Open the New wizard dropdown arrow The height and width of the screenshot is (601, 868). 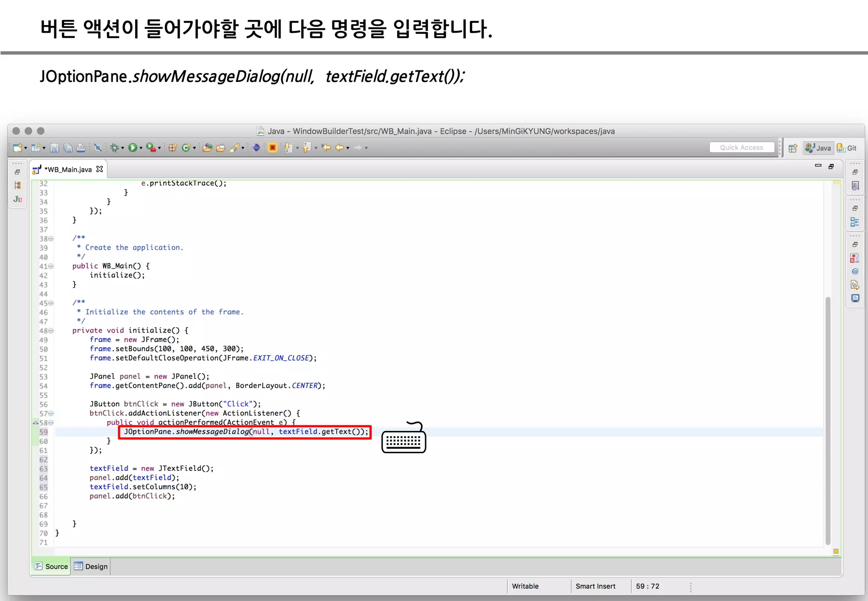[25, 148]
